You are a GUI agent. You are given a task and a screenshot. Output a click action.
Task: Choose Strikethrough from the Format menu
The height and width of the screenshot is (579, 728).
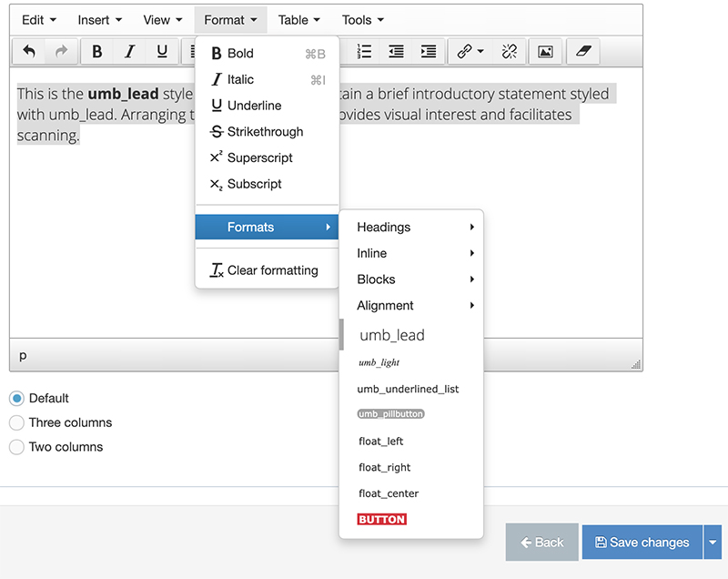pos(265,132)
